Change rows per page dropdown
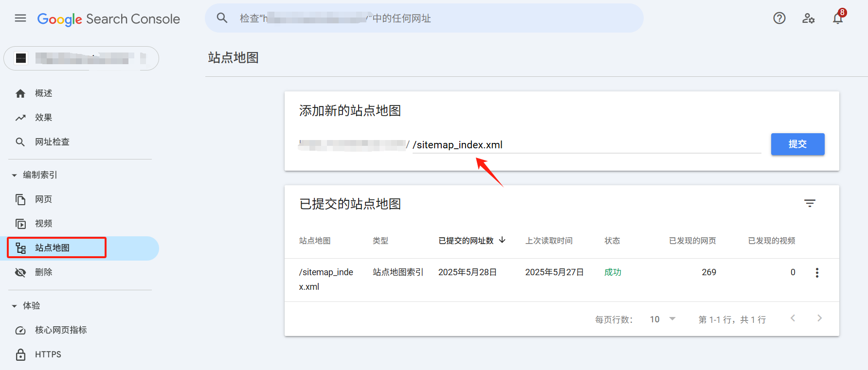This screenshot has width=868, height=370. [x=663, y=319]
